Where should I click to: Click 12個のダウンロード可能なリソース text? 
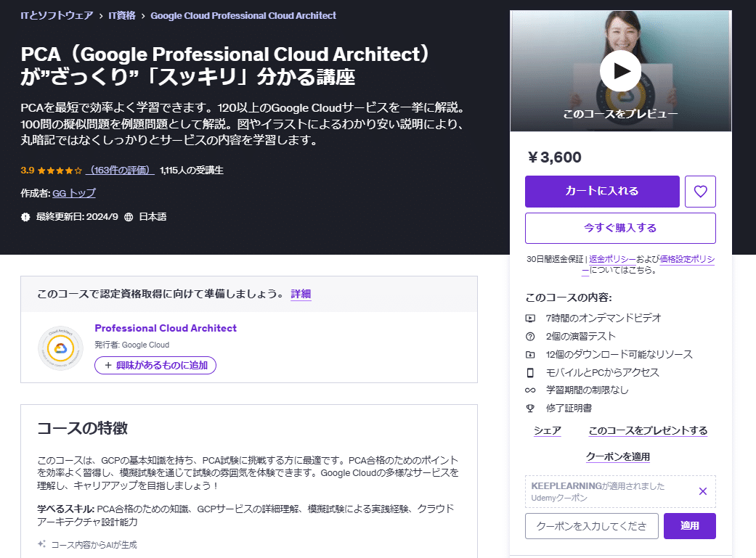[619, 355]
